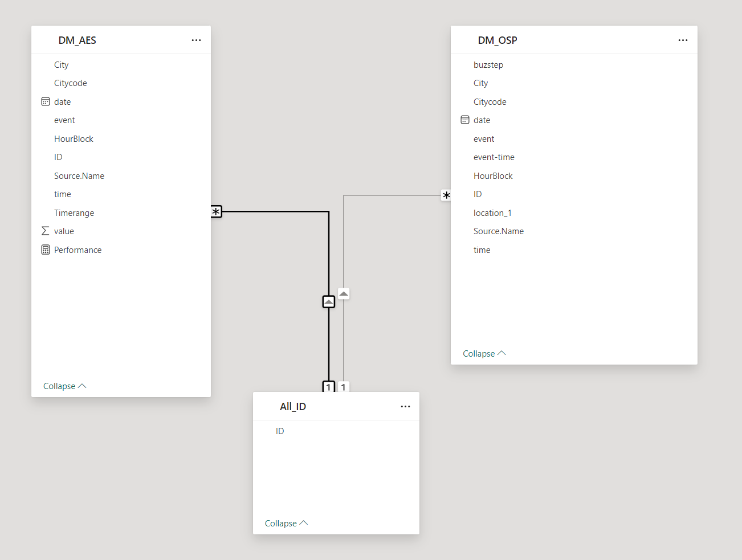This screenshot has height=560, width=742.
Task: Click the calendar icon beside date in DM_OSP
Action: pyautogui.click(x=465, y=120)
